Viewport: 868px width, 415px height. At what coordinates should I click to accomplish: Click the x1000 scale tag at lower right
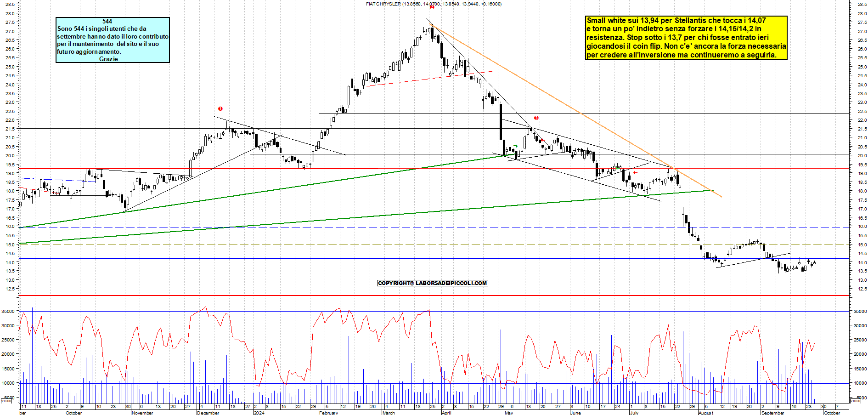click(x=855, y=401)
